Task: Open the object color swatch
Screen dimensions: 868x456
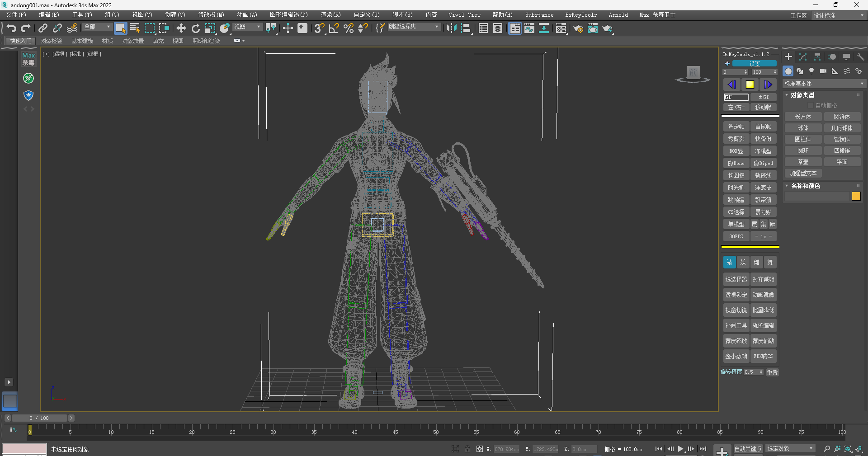Action: pyautogui.click(x=856, y=196)
